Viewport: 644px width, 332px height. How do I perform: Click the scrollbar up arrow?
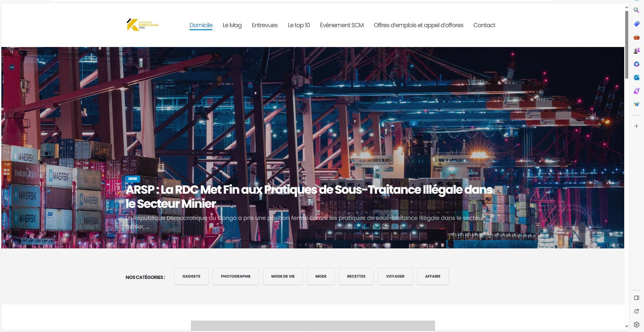[x=627, y=7]
